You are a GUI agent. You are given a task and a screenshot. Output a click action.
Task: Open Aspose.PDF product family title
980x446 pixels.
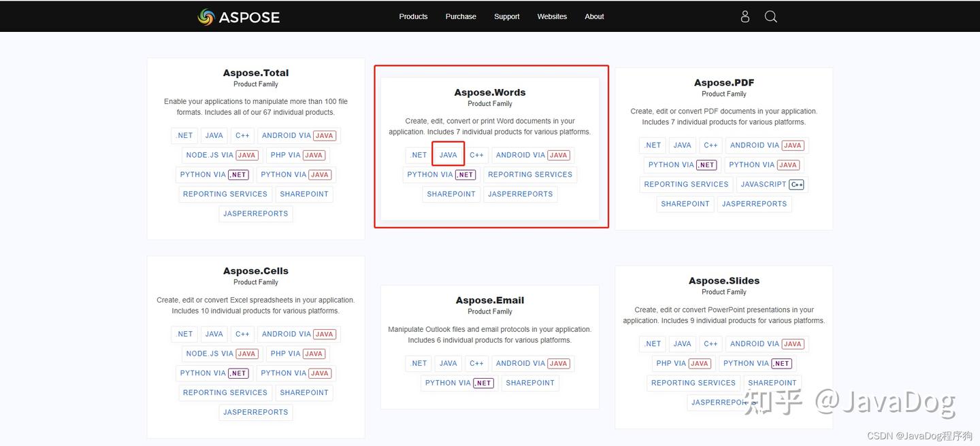click(723, 82)
